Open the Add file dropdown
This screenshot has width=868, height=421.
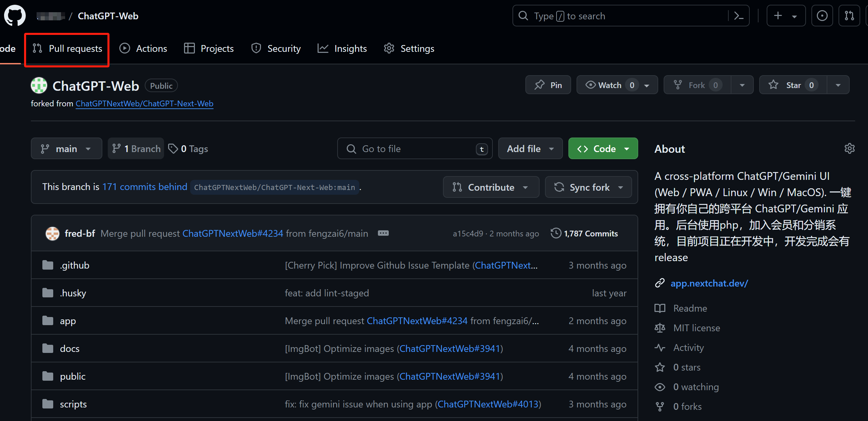(530, 148)
